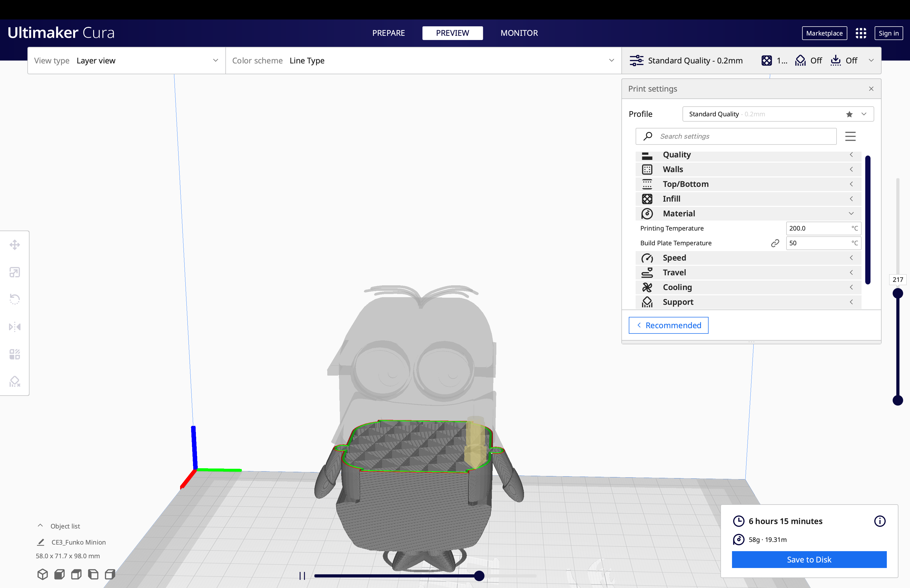The width and height of the screenshot is (910, 588).
Task: Switch to top view cube icon
Action: tap(76, 574)
